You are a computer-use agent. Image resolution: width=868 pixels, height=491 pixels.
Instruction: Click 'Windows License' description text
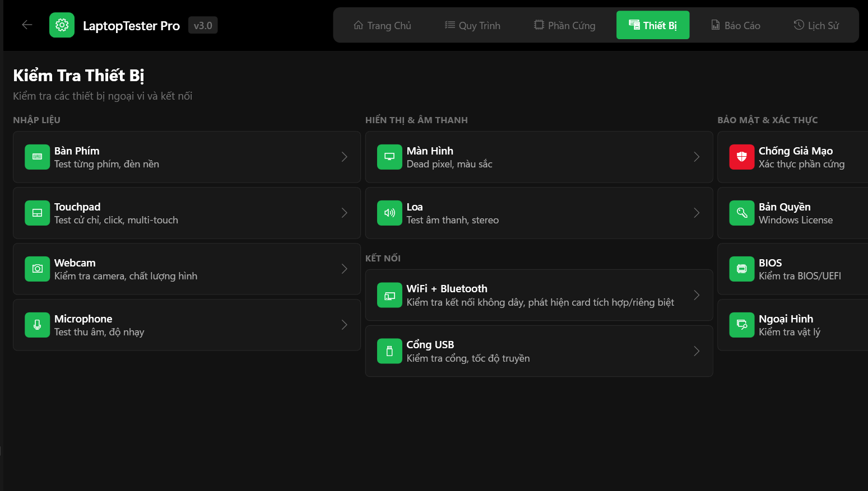pos(796,220)
